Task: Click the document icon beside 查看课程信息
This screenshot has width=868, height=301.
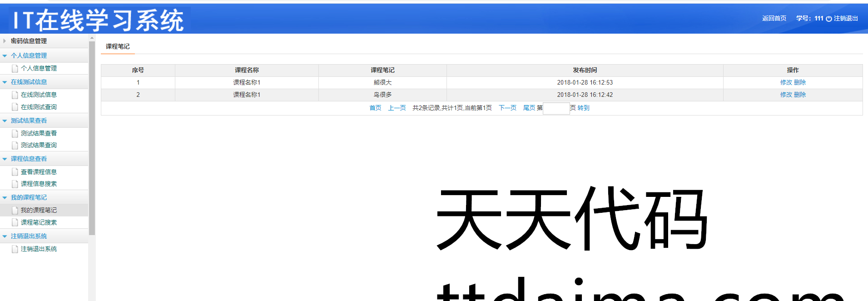Action: pyautogui.click(x=15, y=172)
